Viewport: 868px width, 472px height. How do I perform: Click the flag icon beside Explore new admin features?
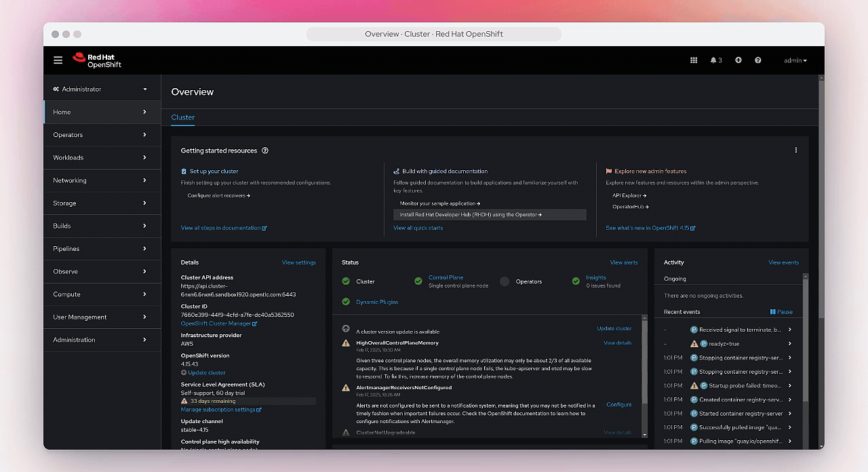(x=609, y=172)
